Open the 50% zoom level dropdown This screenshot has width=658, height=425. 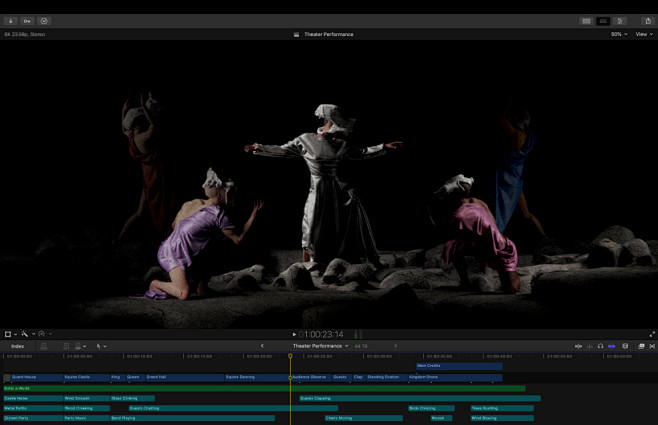coord(619,34)
